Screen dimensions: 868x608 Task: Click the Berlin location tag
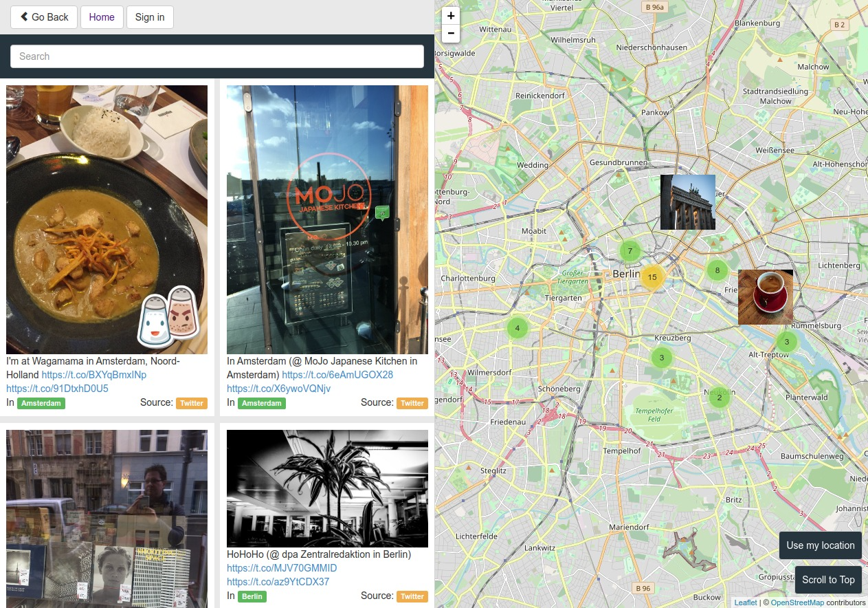[252, 596]
